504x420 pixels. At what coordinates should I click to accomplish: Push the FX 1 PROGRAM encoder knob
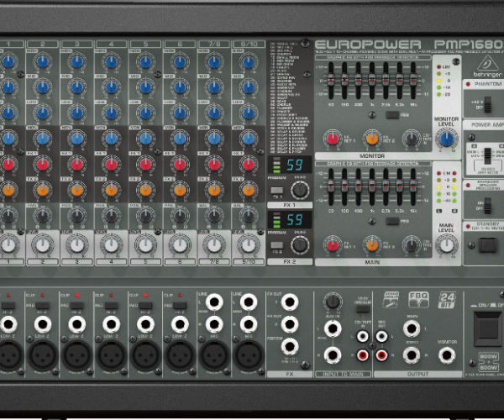coord(300,190)
